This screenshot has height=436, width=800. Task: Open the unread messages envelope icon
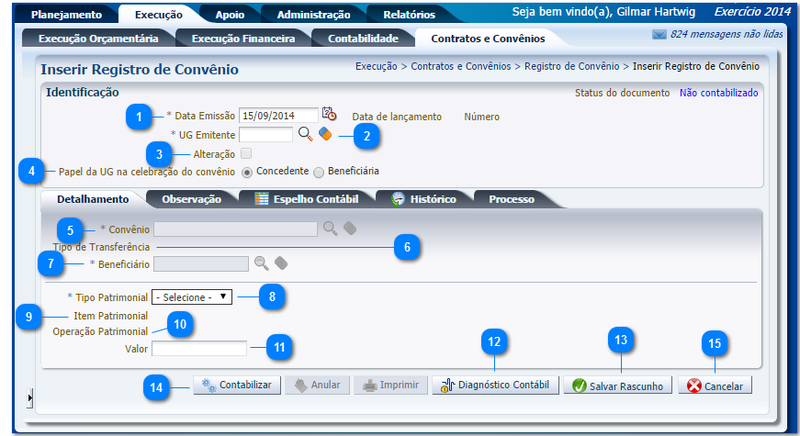[x=659, y=34]
